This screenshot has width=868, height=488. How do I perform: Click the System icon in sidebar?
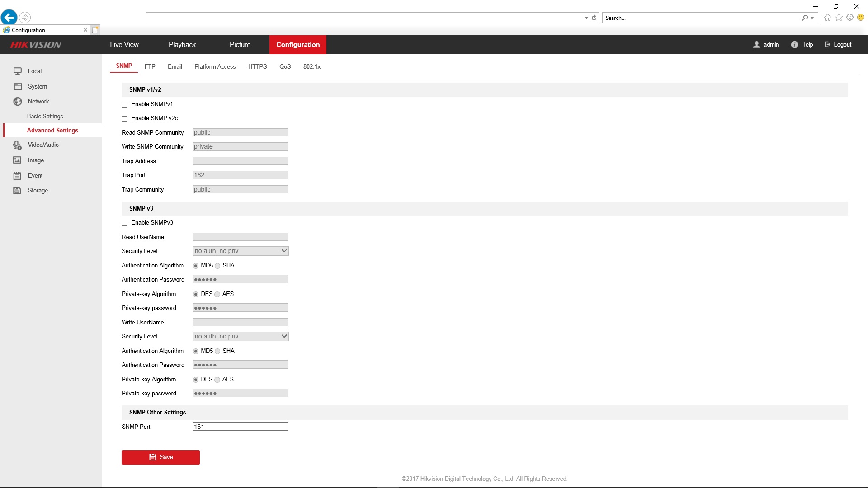click(18, 86)
